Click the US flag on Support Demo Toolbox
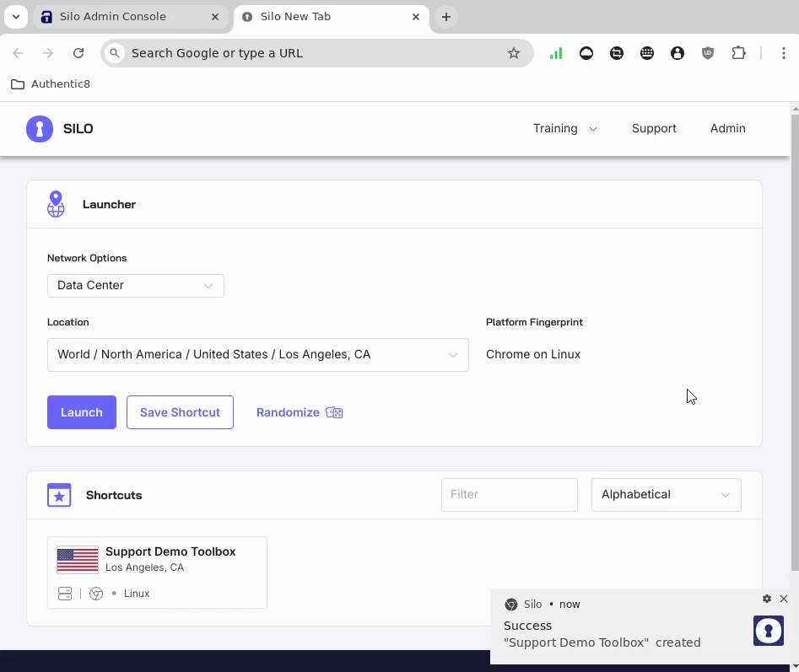 click(x=78, y=560)
